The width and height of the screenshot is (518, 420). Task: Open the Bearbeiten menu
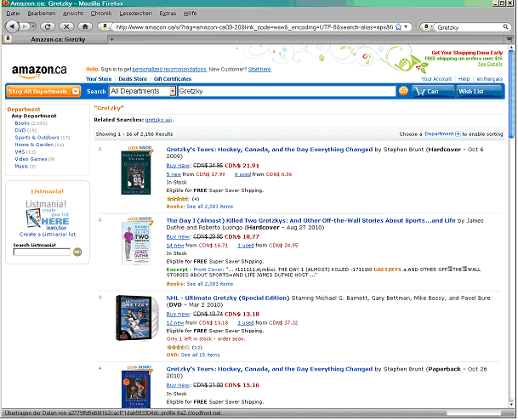tap(42, 14)
